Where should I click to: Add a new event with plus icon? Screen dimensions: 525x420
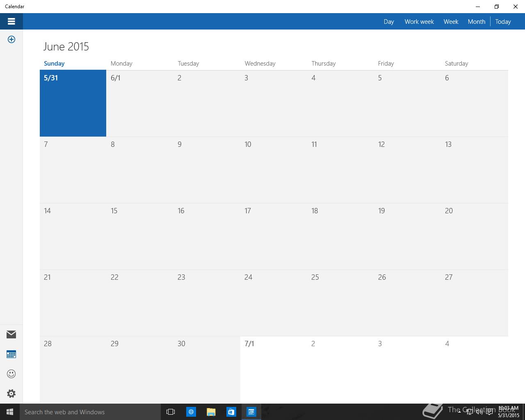pyautogui.click(x=11, y=39)
